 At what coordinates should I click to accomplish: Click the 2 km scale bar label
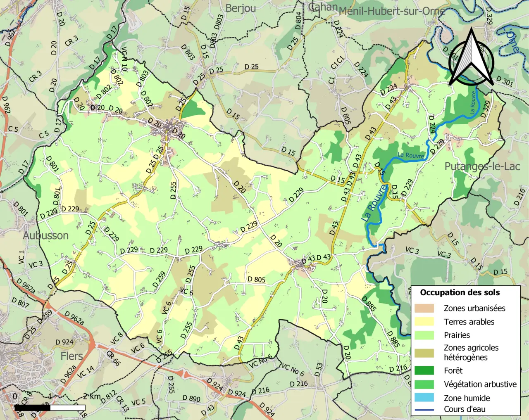pyautogui.click(x=92, y=396)
